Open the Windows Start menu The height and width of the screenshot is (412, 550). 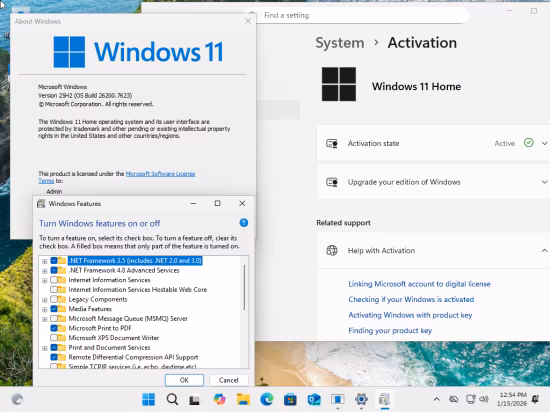click(148, 399)
